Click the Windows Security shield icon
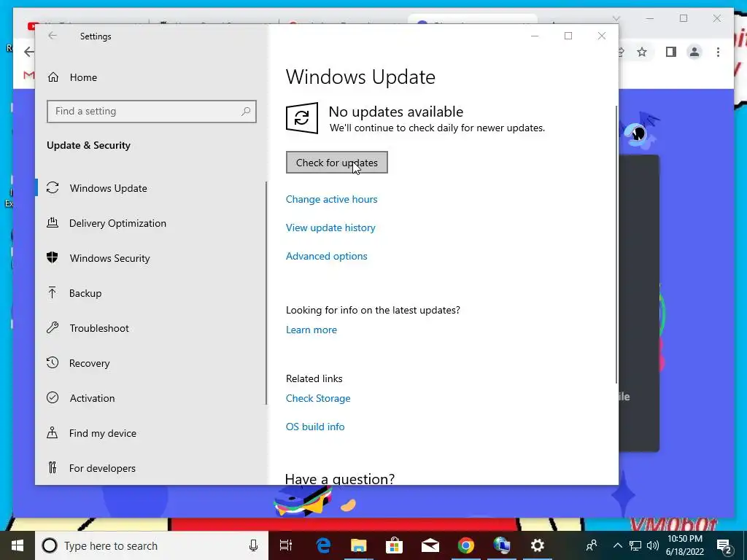The width and height of the screenshot is (747, 560). (53, 257)
